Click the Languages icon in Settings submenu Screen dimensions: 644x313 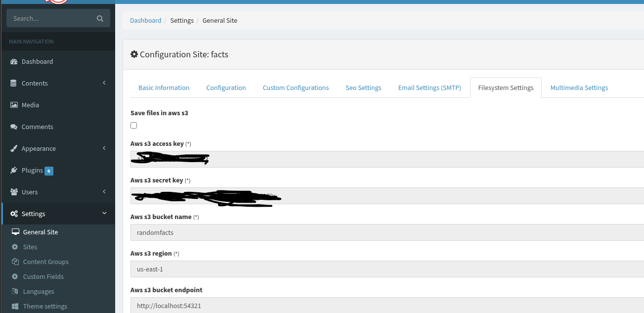(x=15, y=291)
